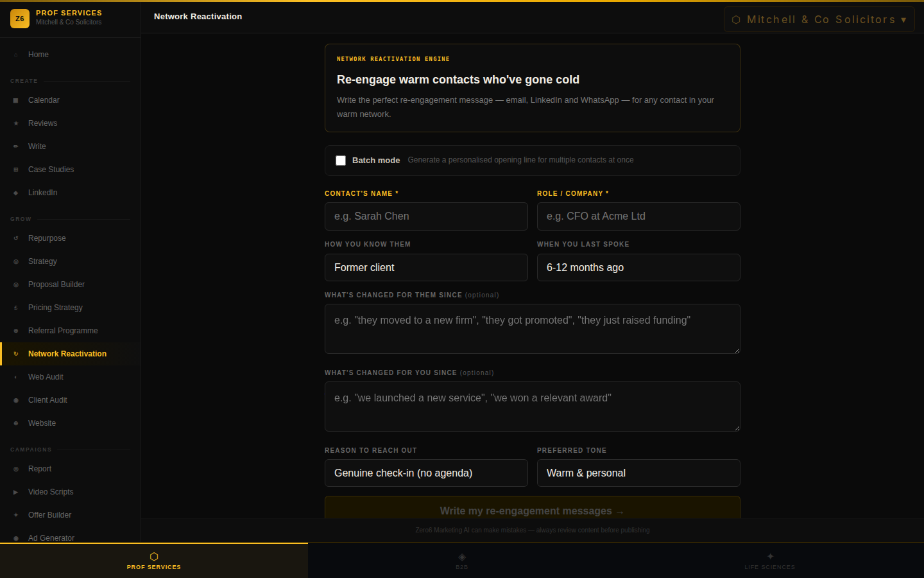Click the Network Reactivation icon
Viewport: 924px width, 578px height.
pos(15,355)
